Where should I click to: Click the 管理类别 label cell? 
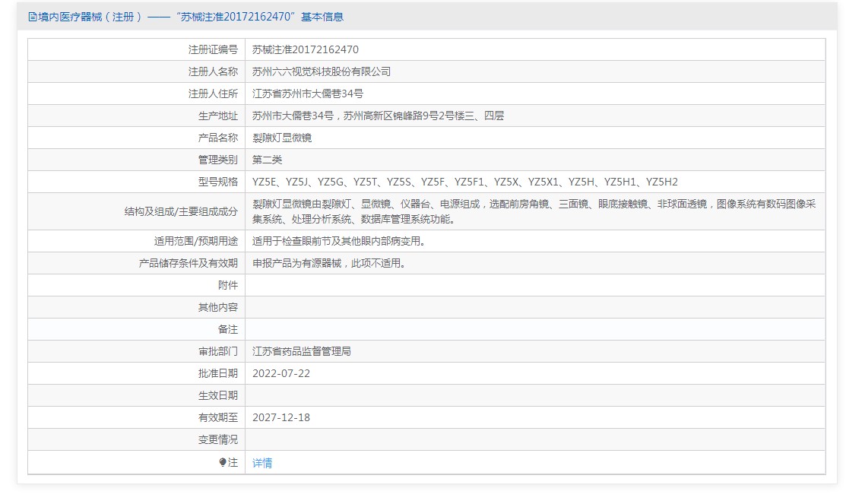tap(137, 160)
